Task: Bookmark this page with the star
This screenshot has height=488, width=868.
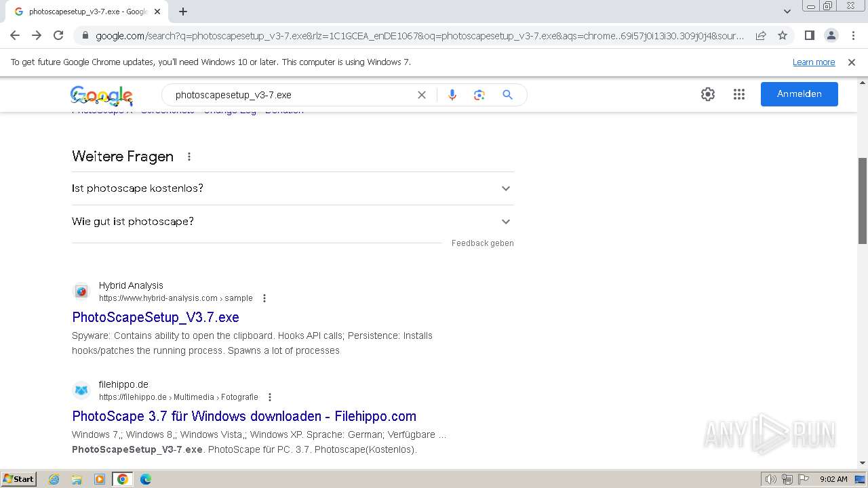Action: (783, 35)
